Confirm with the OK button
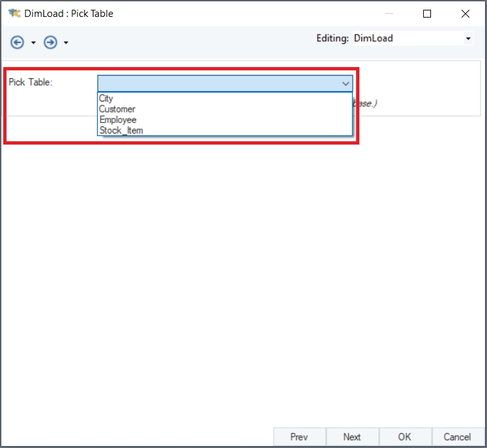487x448 pixels. click(x=405, y=437)
